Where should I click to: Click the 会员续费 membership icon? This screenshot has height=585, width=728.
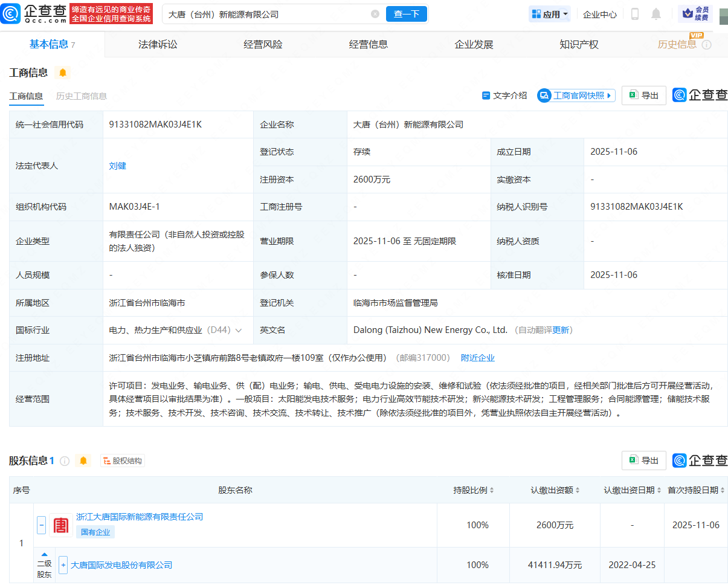(695, 14)
